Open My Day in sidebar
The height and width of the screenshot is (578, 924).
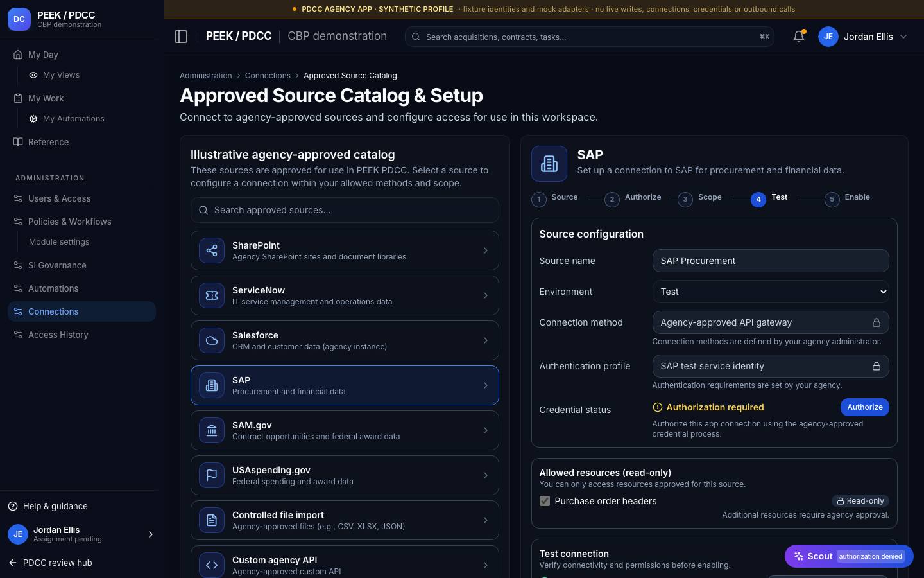[81, 55]
